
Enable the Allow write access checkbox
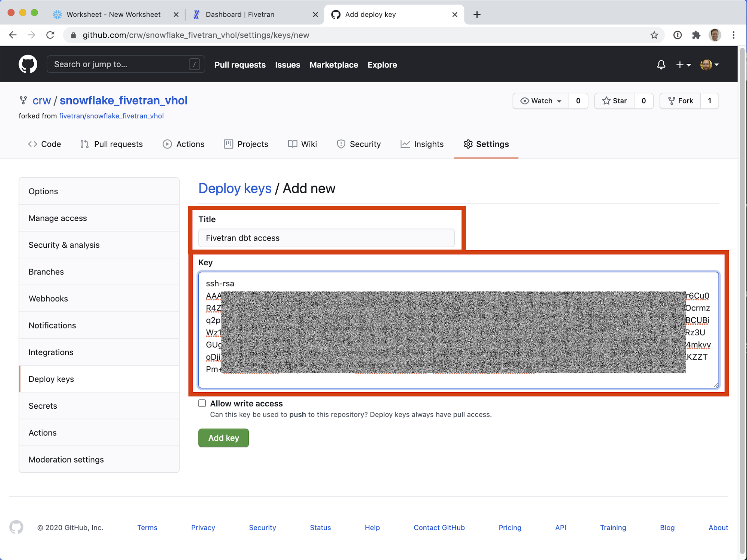[202, 403]
